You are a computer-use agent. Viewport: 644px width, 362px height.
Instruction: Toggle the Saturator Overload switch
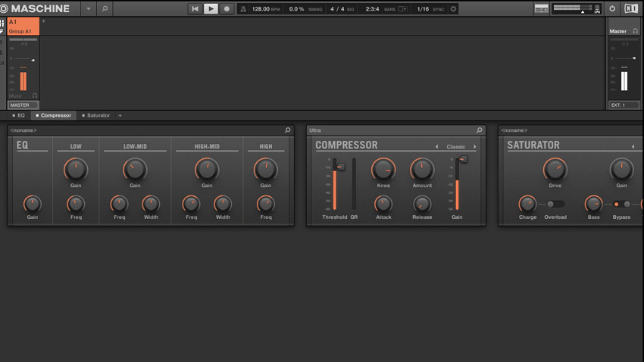coord(555,204)
